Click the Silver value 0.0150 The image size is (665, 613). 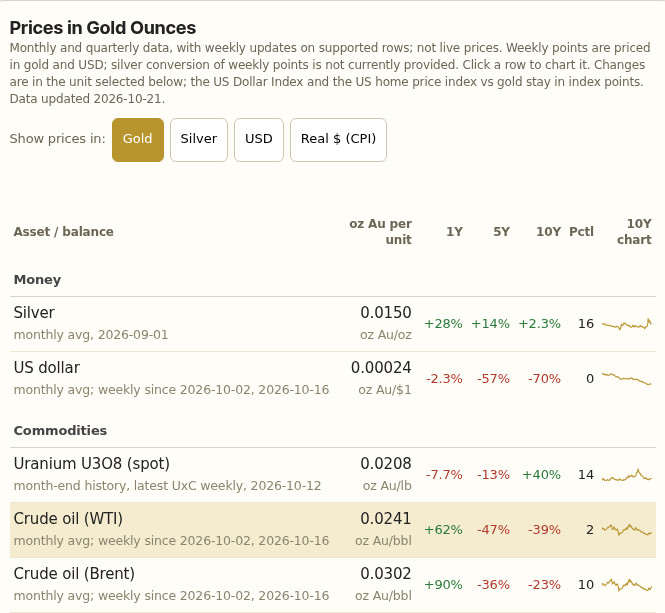click(x=386, y=313)
